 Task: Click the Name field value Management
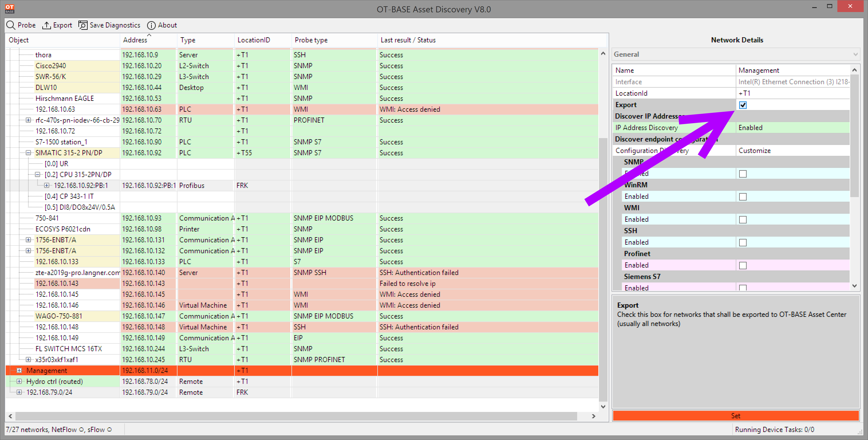[792, 70]
